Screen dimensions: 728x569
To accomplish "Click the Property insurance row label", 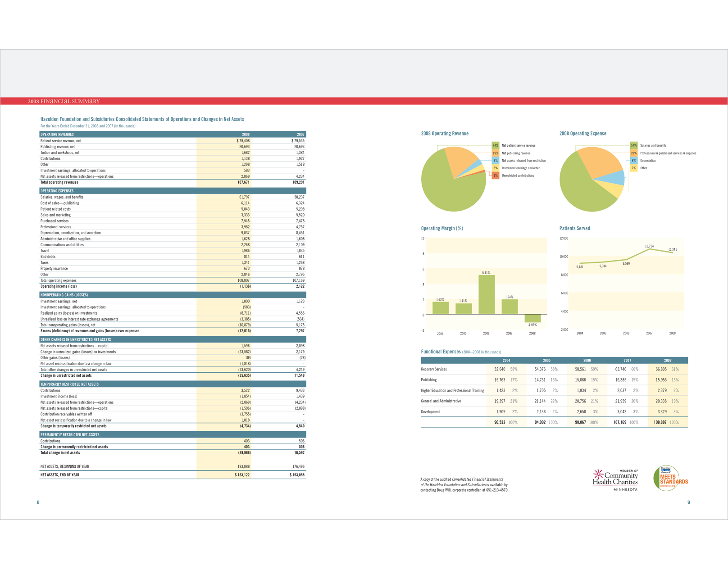I will tap(54, 268).
